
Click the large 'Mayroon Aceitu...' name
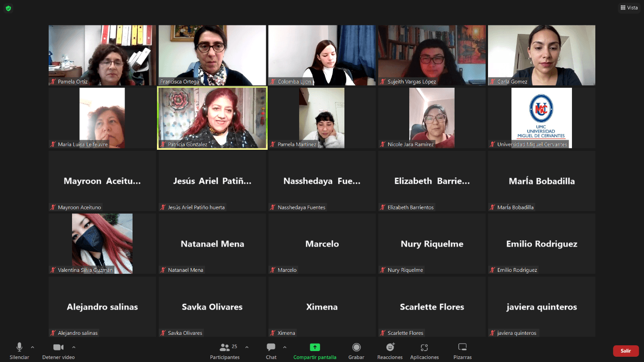click(102, 181)
